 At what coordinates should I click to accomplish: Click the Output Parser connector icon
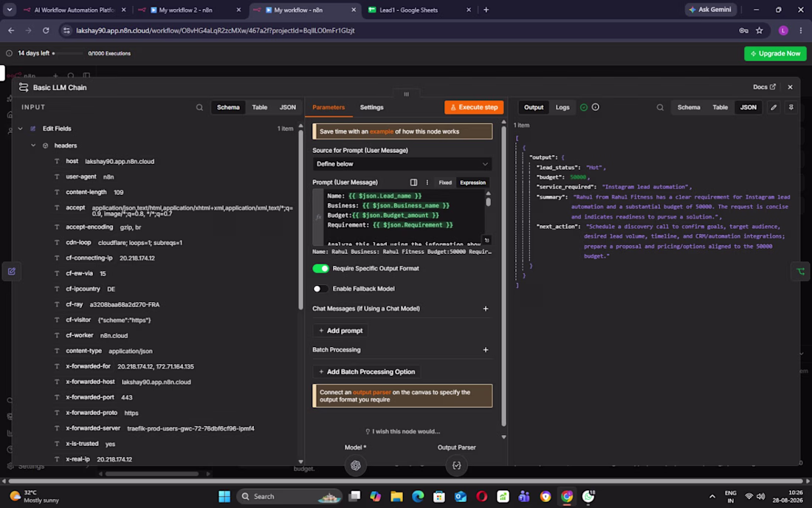[456, 465]
